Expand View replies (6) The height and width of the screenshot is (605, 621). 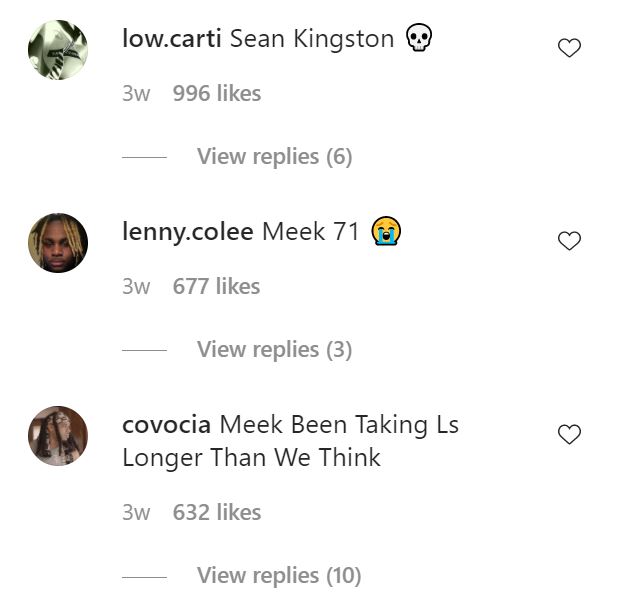[274, 157]
